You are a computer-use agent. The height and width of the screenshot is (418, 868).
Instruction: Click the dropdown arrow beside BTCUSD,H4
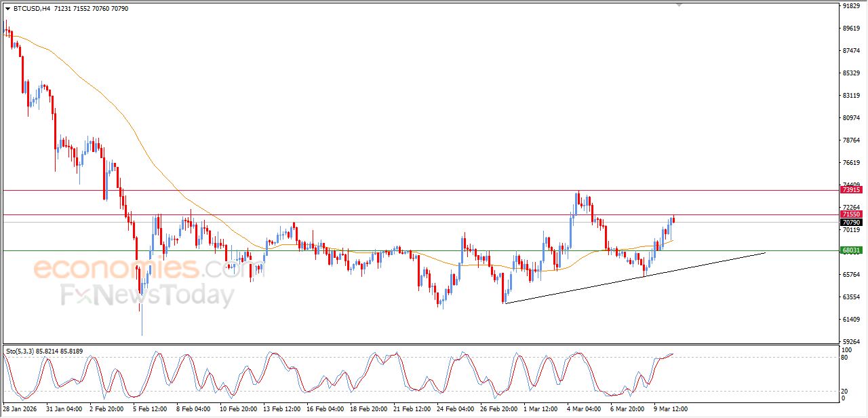7,9
